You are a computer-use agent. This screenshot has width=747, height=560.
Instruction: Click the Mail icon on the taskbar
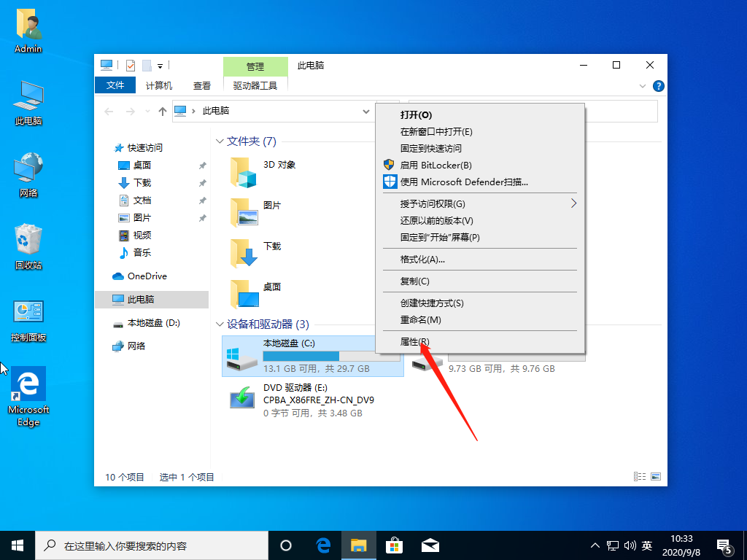coord(430,545)
